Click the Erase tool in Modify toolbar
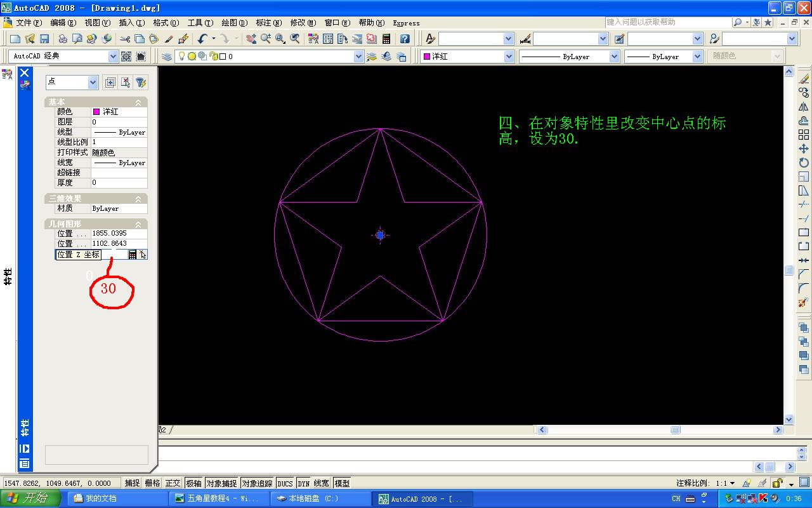Screen dimensions: 812x508 804,79
